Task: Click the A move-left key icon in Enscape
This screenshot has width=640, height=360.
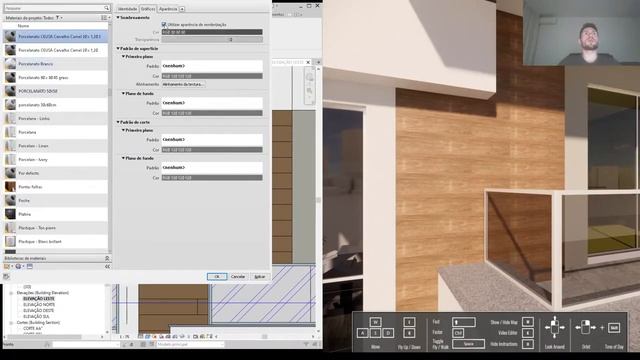Action: click(362, 333)
